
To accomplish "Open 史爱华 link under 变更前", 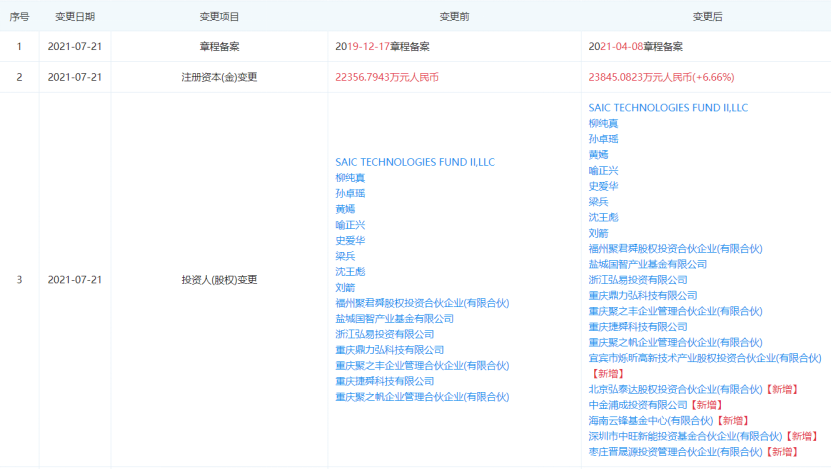I will (x=350, y=240).
